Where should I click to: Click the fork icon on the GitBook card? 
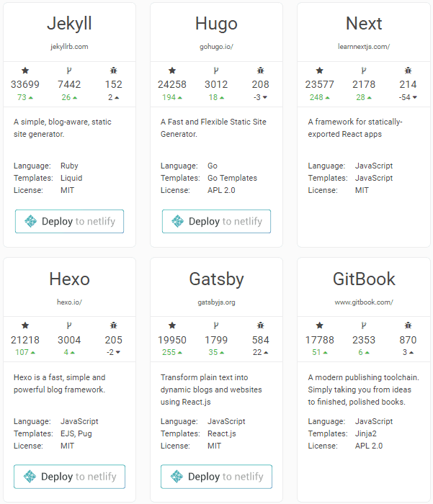pyautogui.click(x=364, y=326)
